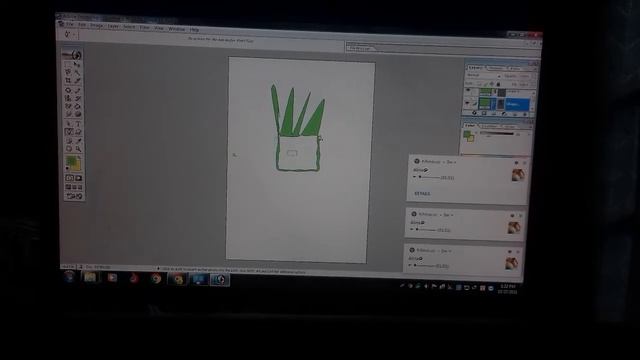The width and height of the screenshot is (640, 360).
Task: Open the Filter menu
Action: (144, 27)
